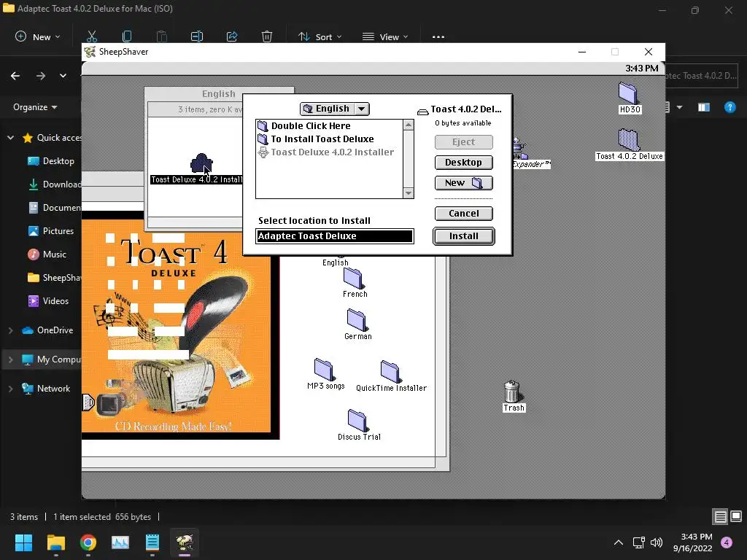Click the Explorer forward arrow
The image size is (747, 560).
click(41, 76)
